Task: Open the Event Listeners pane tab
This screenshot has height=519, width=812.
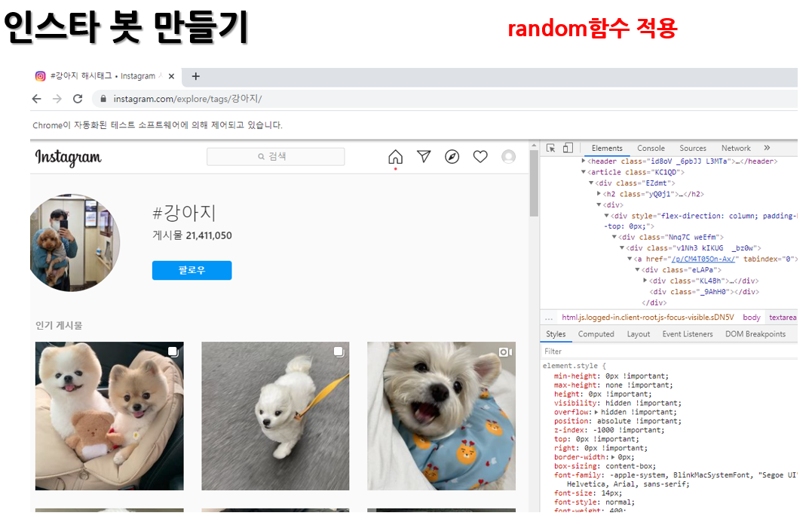Action: 688,334
